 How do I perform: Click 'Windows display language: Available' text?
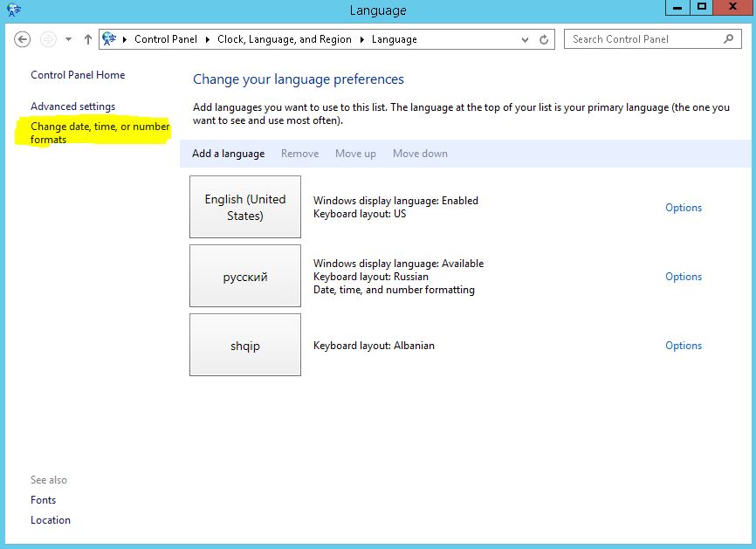tap(398, 264)
